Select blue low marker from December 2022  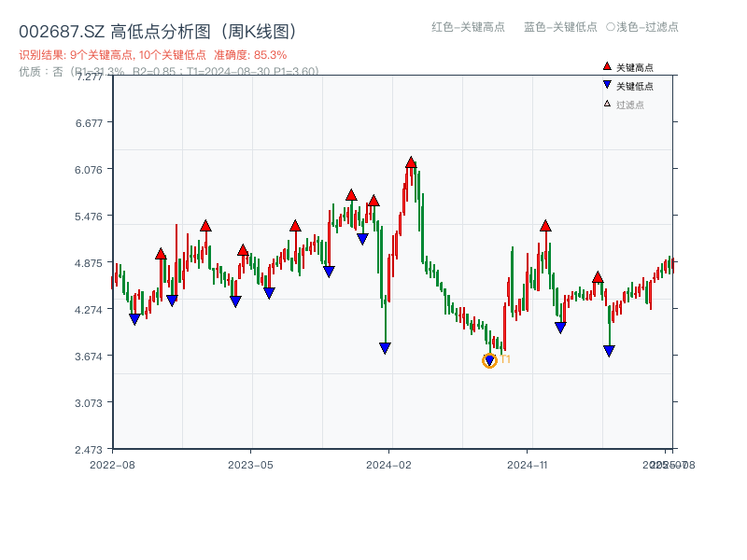tap(172, 301)
